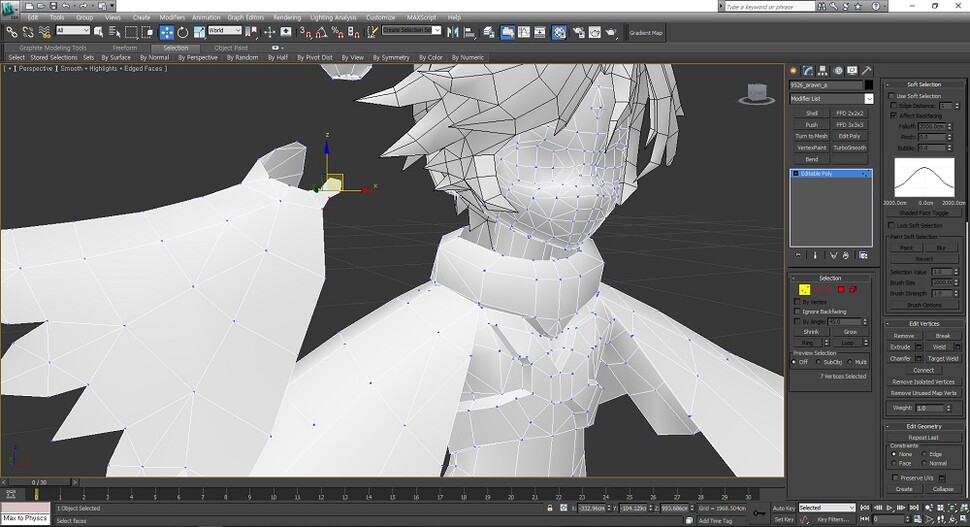Collapse the Edit Geometry rollout
The width and height of the screenshot is (970, 527).
[924, 426]
